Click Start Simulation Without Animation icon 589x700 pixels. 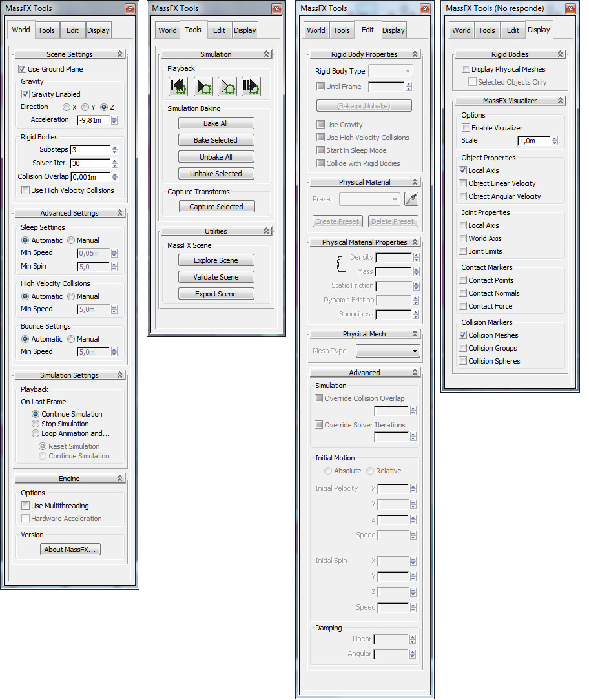[227, 87]
